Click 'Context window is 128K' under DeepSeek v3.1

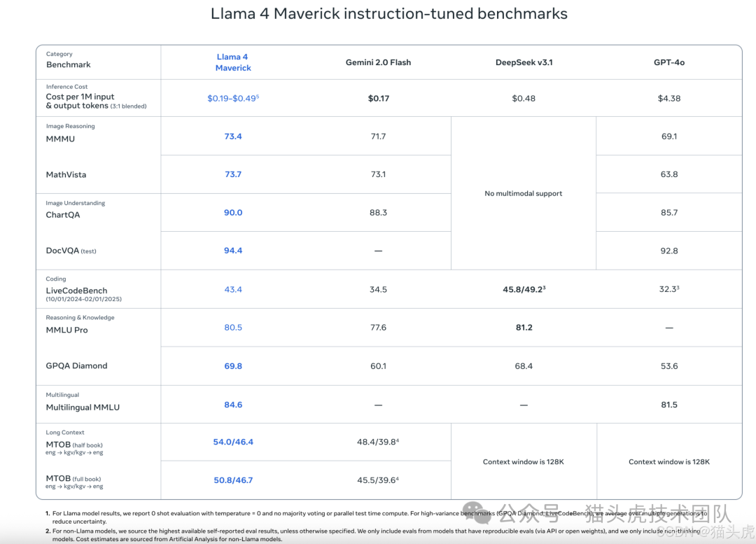pyautogui.click(x=523, y=462)
